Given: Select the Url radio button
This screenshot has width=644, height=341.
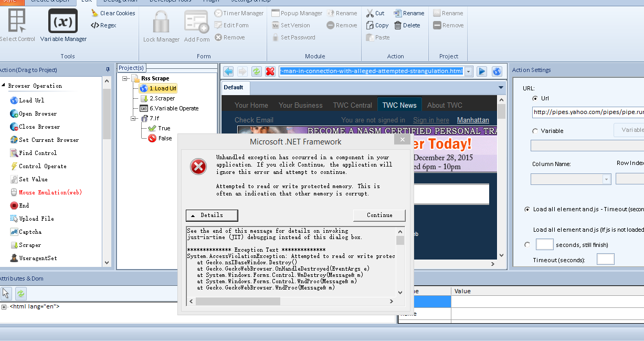Looking at the screenshot, I should tap(535, 98).
